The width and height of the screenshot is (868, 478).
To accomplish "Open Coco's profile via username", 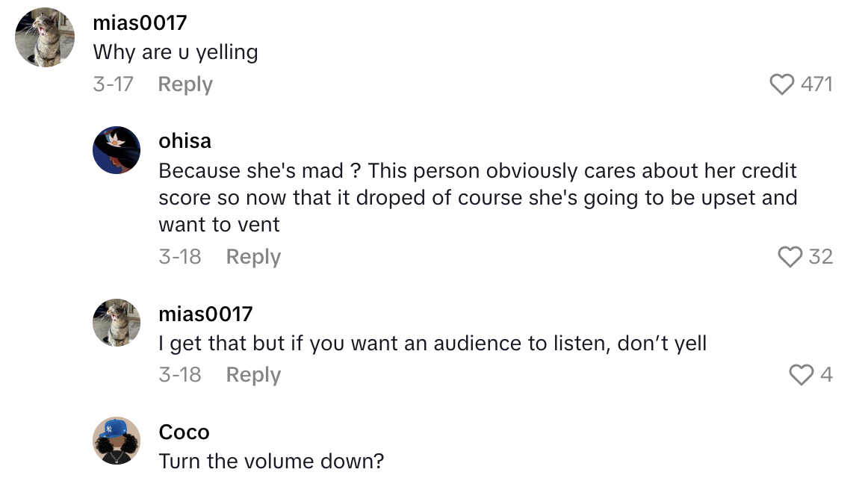I will coord(184,432).
